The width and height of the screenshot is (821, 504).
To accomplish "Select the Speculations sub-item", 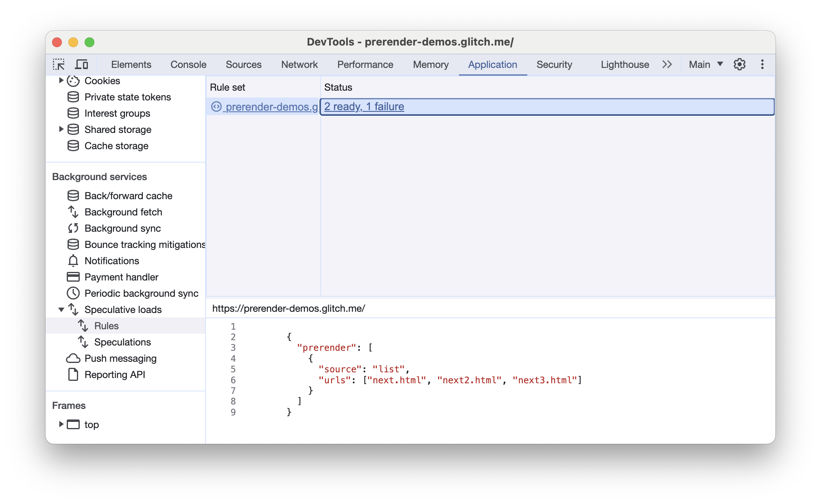I will coord(121,342).
